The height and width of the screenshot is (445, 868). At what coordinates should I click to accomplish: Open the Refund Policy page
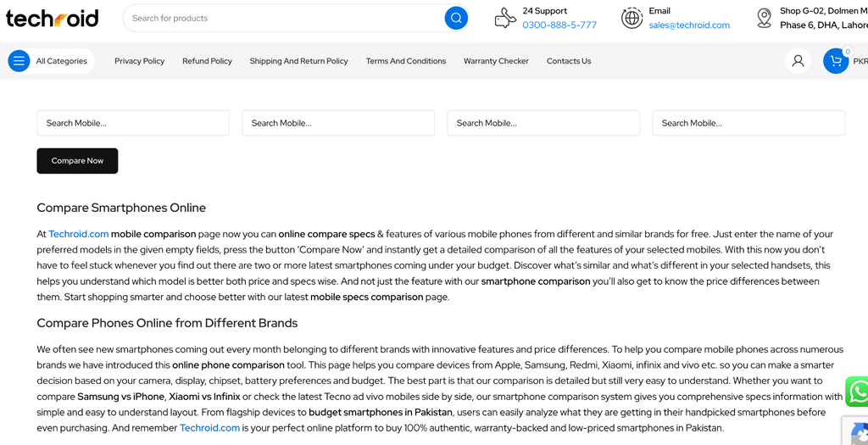[x=207, y=61]
